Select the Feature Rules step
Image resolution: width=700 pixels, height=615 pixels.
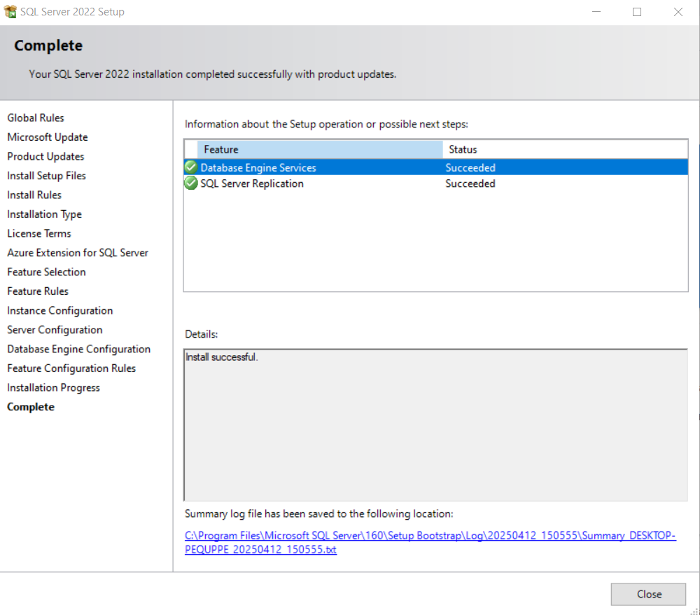[x=38, y=291]
